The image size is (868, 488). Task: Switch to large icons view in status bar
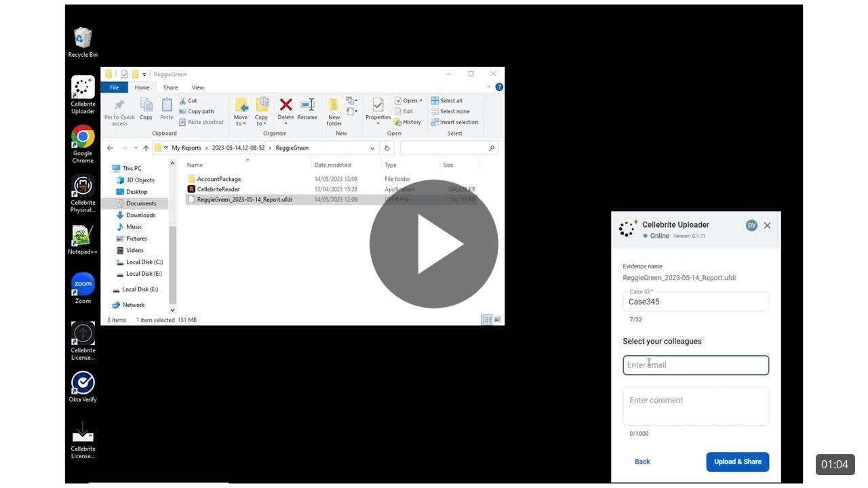(x=497, y=320)
